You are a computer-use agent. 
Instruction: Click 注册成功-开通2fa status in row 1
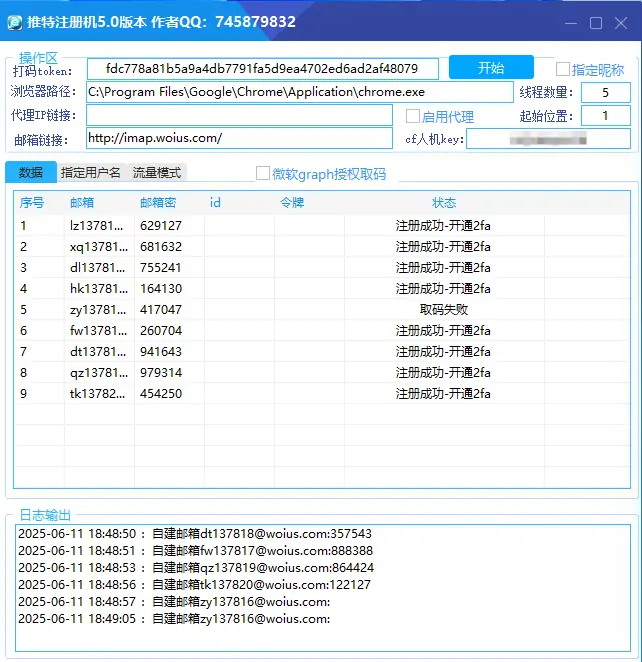(443, 225)
